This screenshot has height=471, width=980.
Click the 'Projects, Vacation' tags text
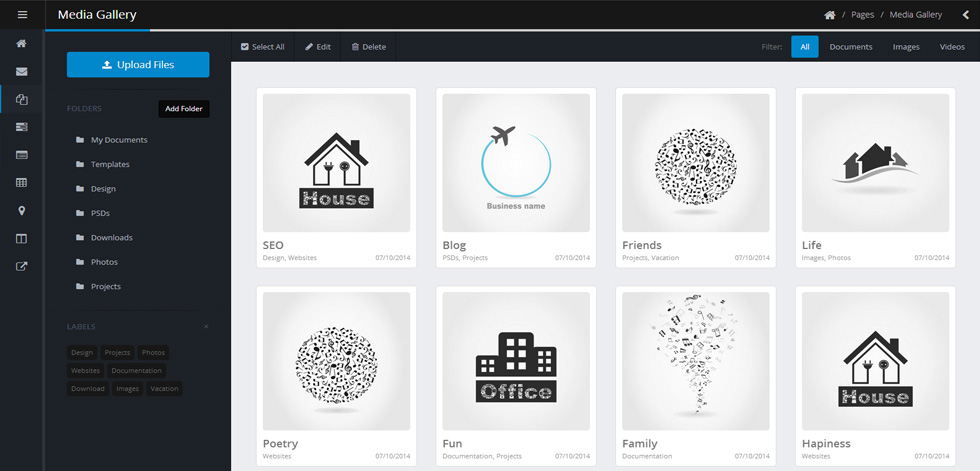(x=651, y=257)
